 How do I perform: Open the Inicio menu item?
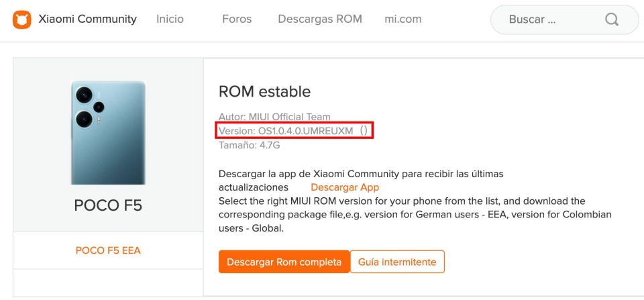[170, 19]
